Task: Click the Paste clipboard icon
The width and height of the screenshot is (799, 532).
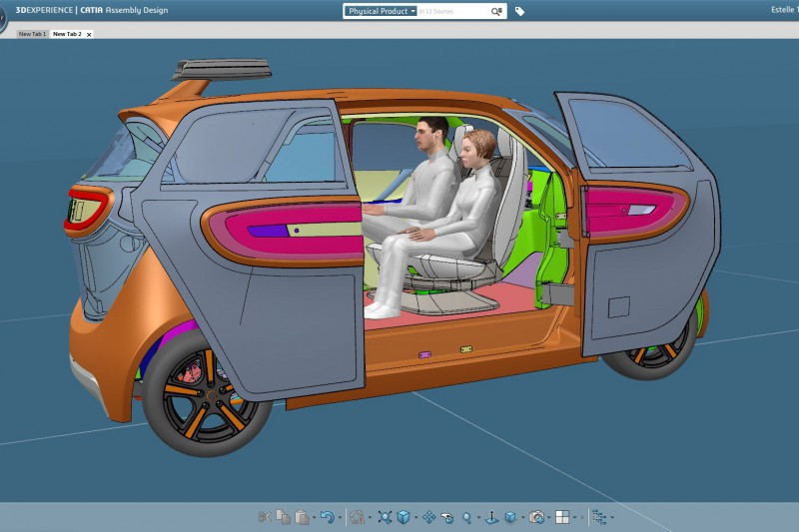Action: [303, 517]
